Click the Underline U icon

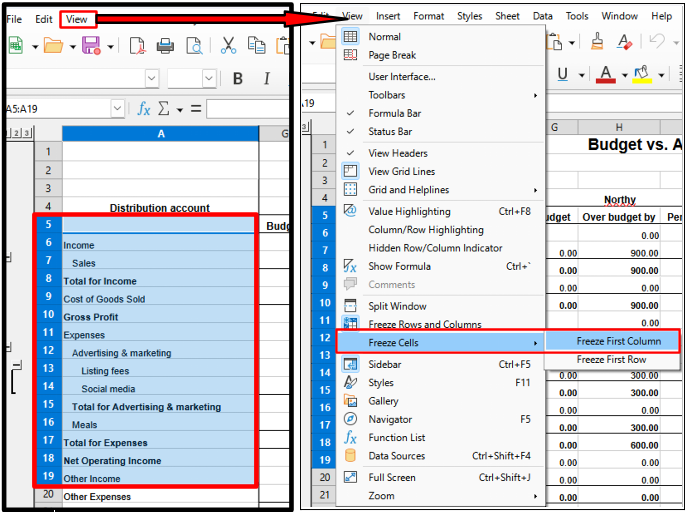563,75
